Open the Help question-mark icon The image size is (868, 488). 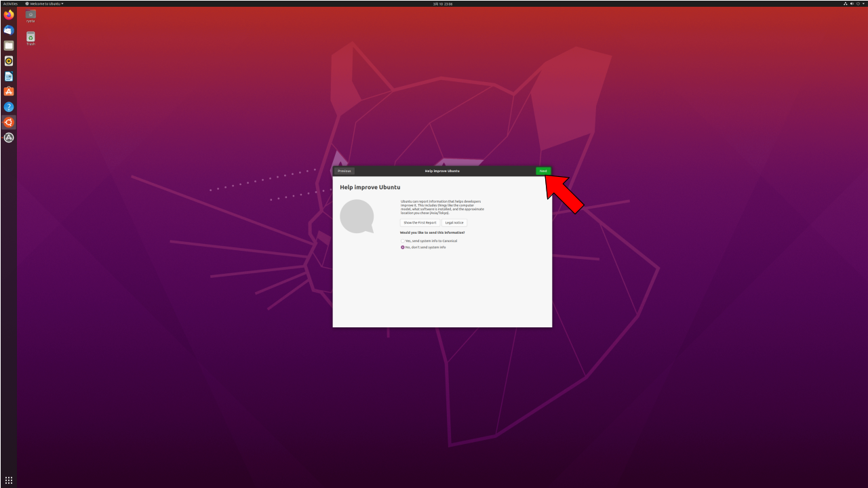tap(9, 107)
